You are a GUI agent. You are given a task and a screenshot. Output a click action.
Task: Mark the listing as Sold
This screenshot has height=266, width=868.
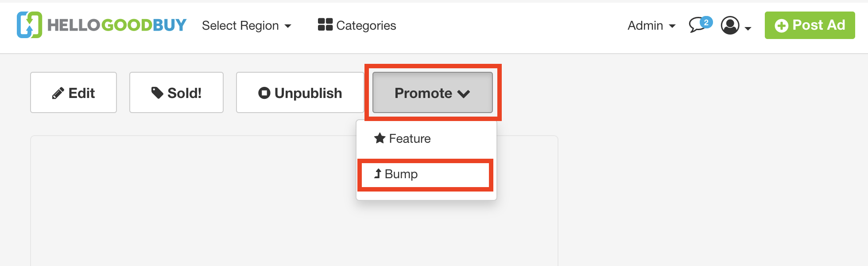(x=176, y=92)
